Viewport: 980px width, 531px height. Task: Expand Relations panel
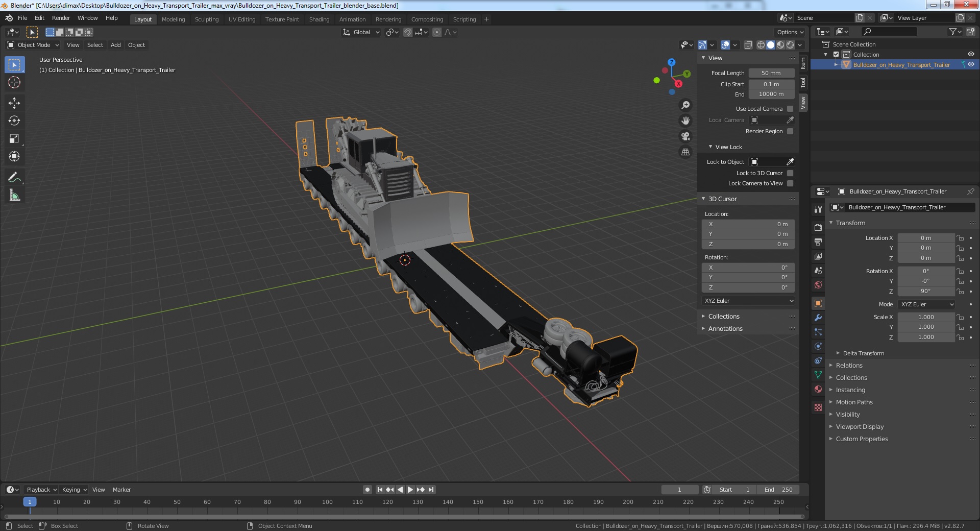(x=849, y=366)
